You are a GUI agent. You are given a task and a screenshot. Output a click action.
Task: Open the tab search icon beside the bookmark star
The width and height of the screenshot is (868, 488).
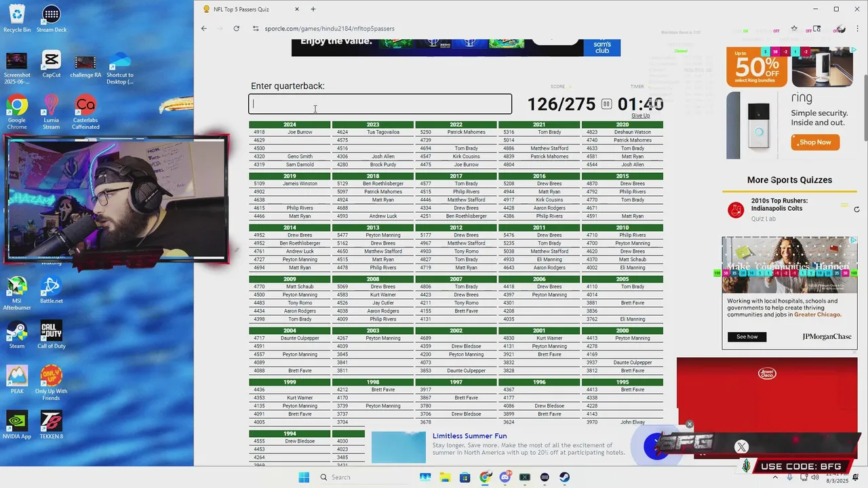[817, 29]
